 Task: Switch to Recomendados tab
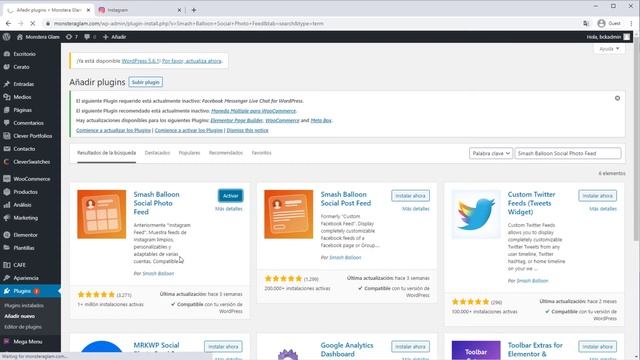tap(226, 153)
